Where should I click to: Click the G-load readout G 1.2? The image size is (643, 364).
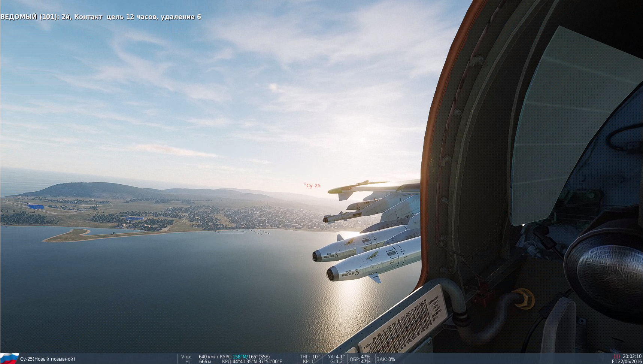[337, 362]
